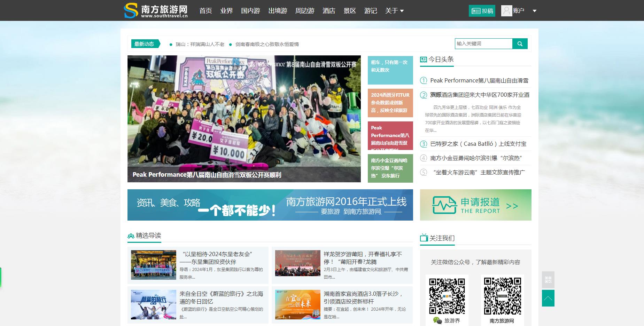Click the account avatar icon
This screenshot has width=644, height=326.
[506, 11]
